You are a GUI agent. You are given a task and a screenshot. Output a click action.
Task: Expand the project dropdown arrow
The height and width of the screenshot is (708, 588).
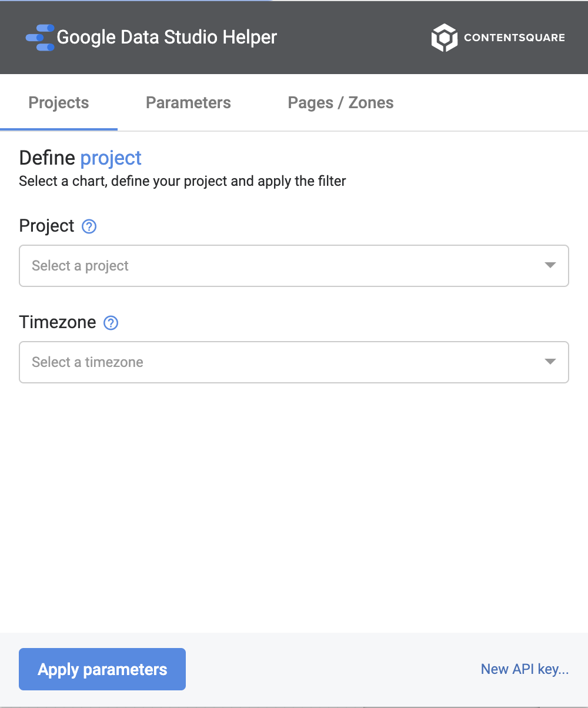click(x=550, y=266)
